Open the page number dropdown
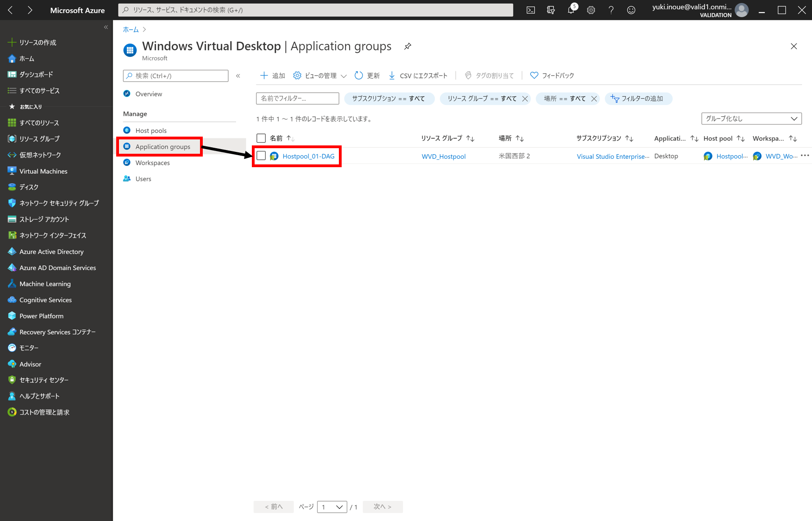 332,507
